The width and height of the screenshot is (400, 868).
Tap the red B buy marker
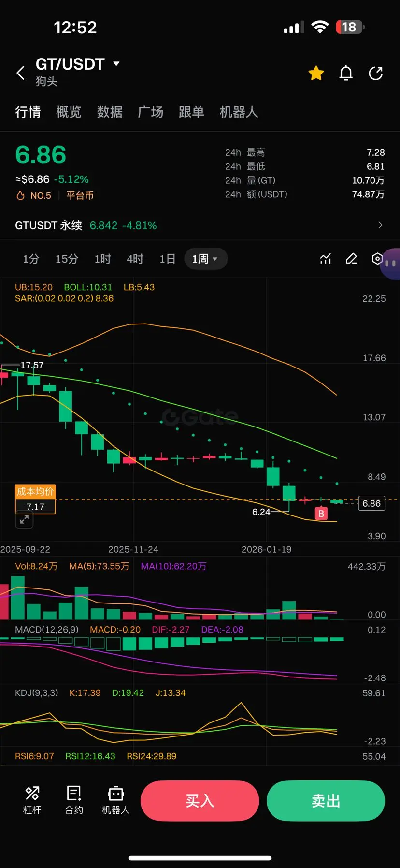click(x=321, y=514)
